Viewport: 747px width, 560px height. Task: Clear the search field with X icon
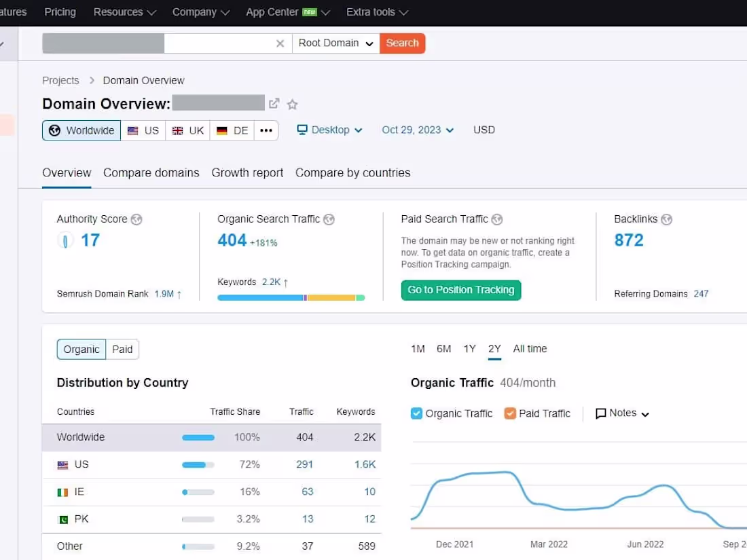coord(280,43)
